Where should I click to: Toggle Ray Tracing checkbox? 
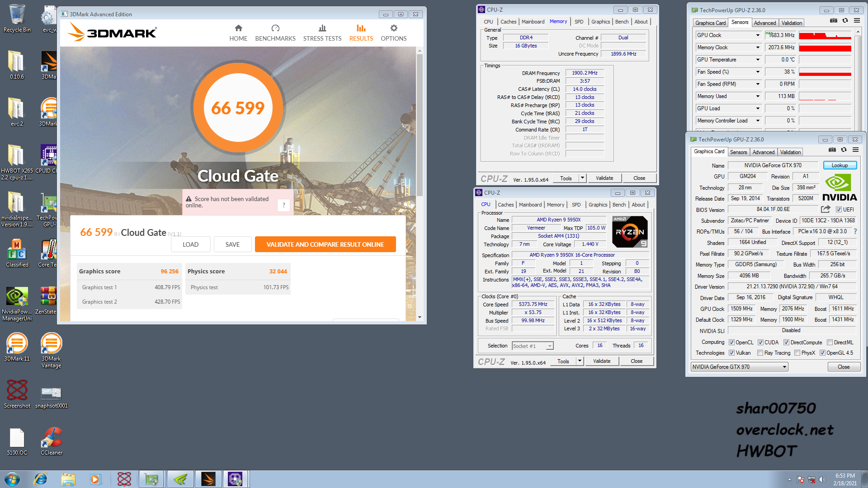760,353
